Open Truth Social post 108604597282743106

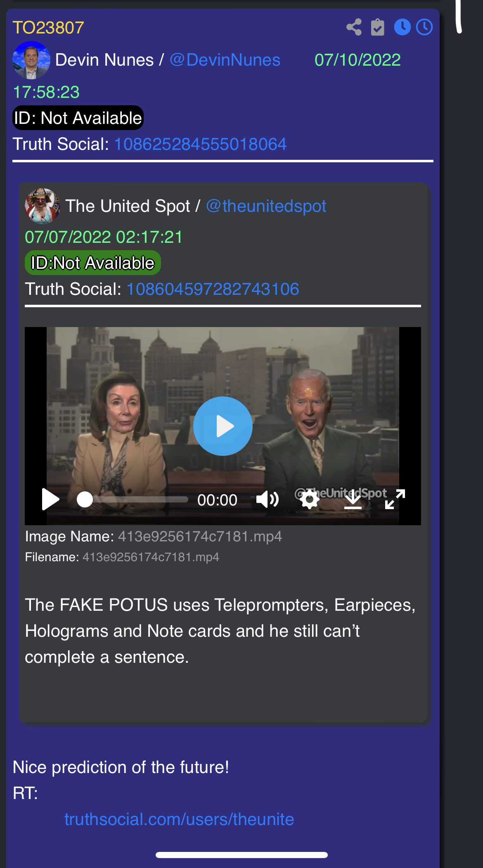[x=213, y=289]
